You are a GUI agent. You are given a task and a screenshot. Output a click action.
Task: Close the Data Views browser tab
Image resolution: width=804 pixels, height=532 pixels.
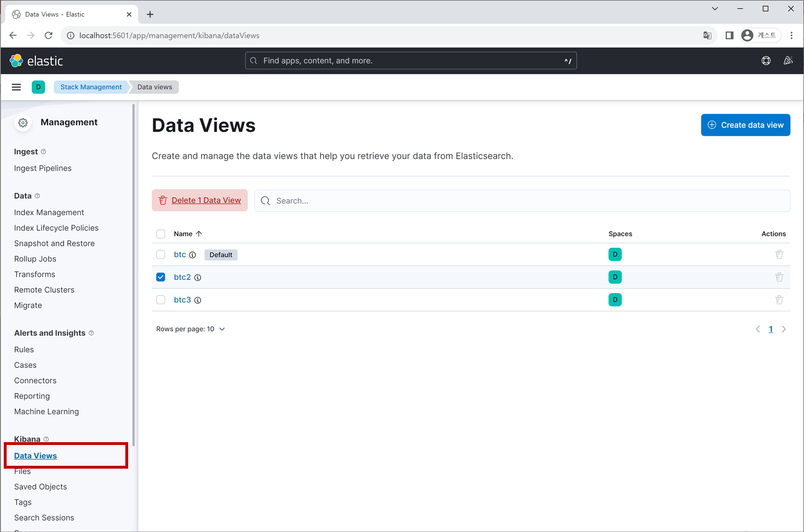click(x=129, y=14)
